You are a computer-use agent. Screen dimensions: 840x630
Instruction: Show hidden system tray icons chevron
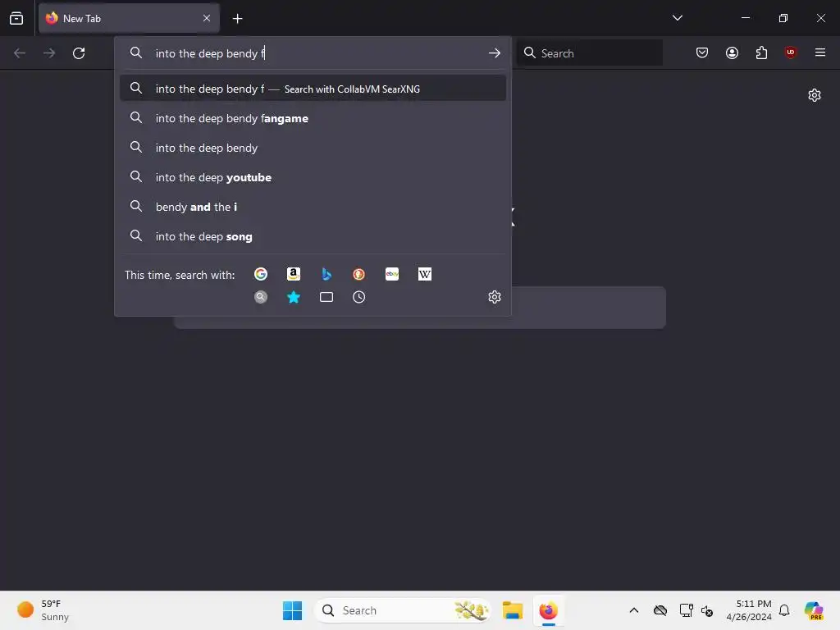click(634, 610)
